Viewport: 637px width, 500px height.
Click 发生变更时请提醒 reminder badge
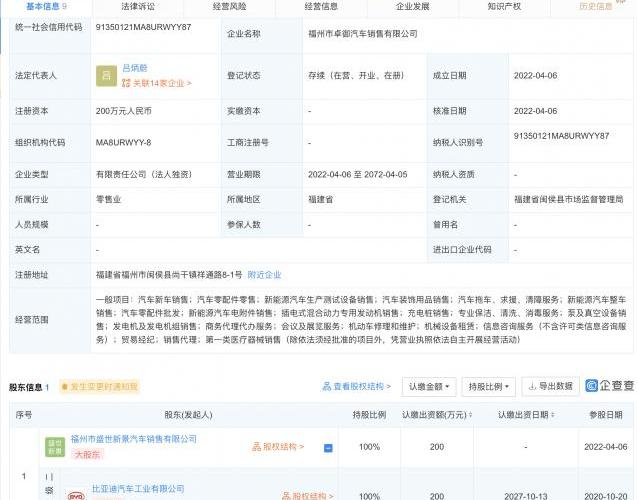[x=100, y=387]
